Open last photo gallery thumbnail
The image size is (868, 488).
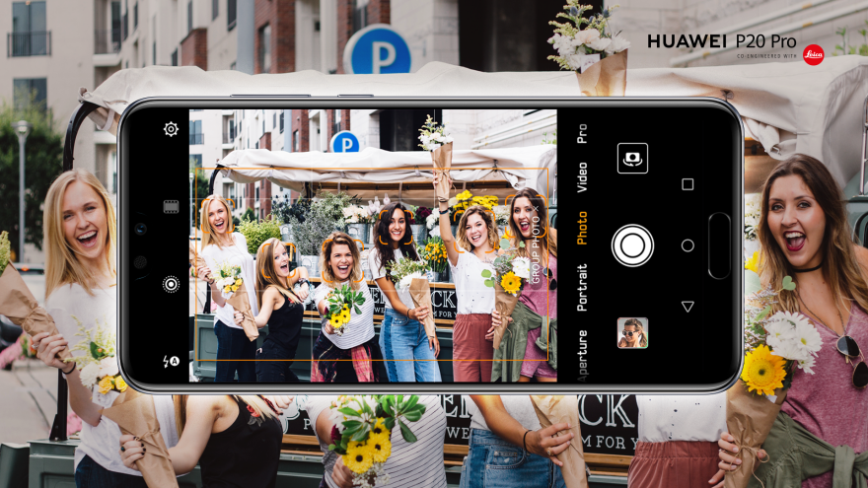pyautogui.click(x=631, y=333)
